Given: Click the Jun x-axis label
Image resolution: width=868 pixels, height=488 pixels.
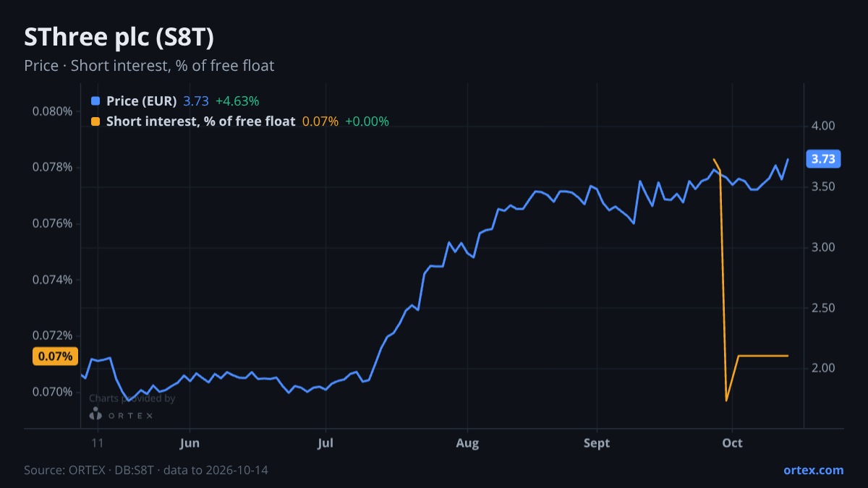Looking at the screenshot, I should (190, 443).
